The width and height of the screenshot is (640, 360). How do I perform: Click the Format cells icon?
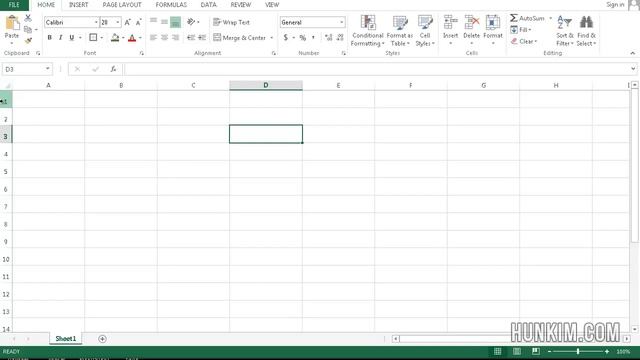coord(493,22)
